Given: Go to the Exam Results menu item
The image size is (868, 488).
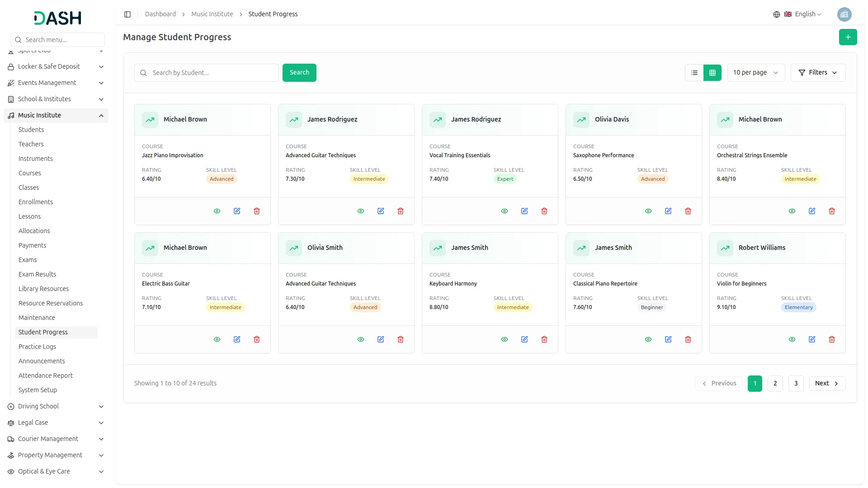Looking at the screenshot, I should coord(37,274).
